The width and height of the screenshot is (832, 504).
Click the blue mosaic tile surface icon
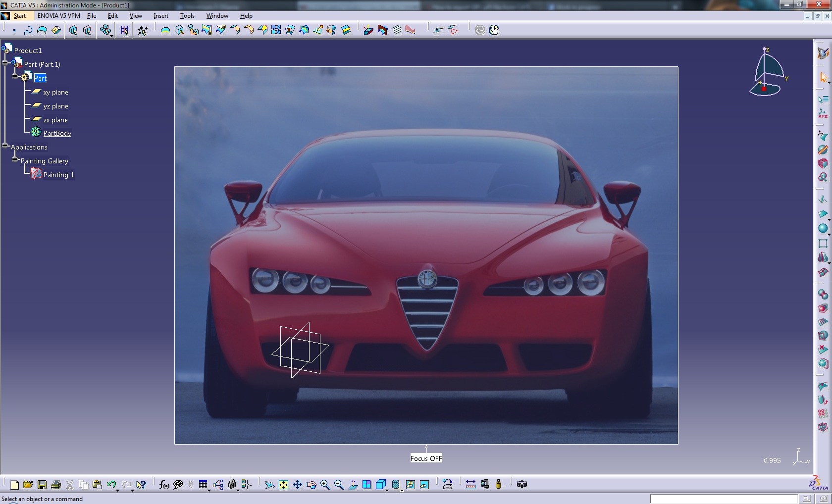[x=276, y=30]
